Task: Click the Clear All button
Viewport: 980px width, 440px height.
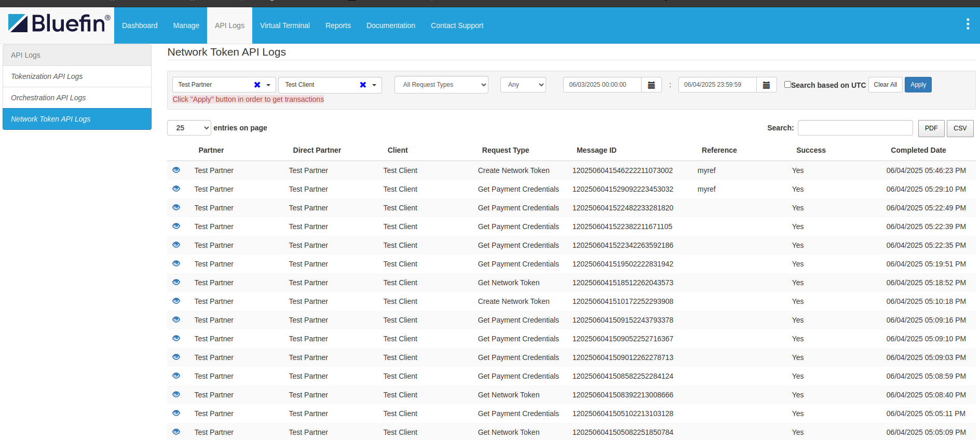Action: (885, 85)
